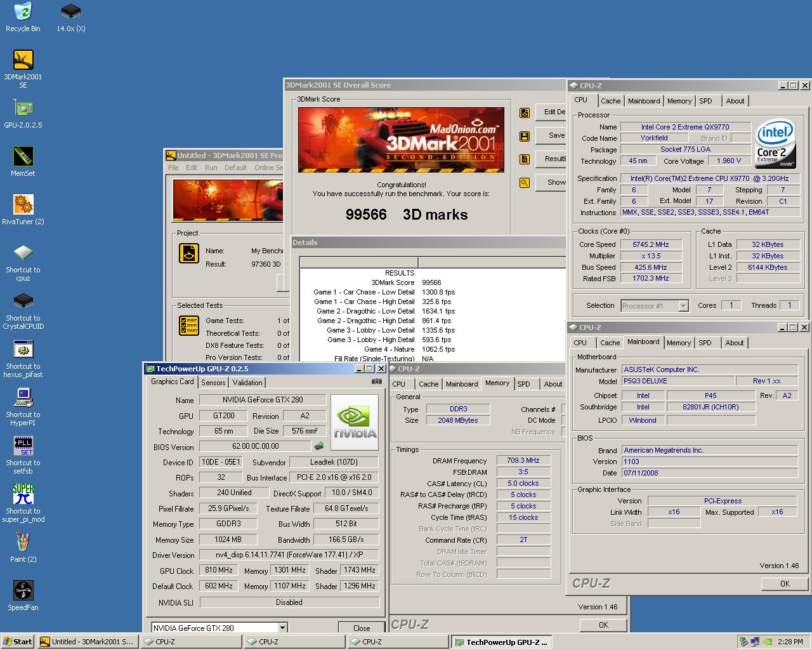Click the NVIDIA logo in GPU-Z
This screenshot has width=812, height=650.
tap(355, 423)
